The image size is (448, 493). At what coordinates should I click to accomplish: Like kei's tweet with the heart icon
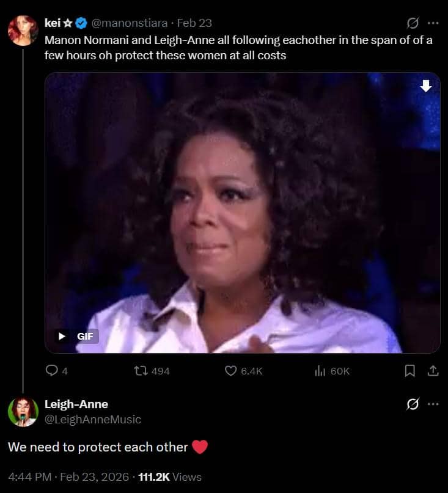tap(231, 371)
